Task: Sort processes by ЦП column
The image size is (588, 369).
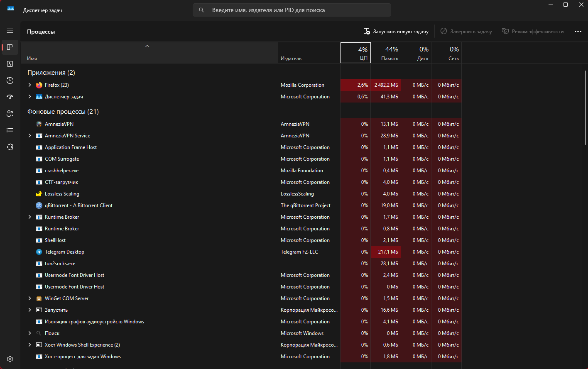Action: click(x=355, y=53)
